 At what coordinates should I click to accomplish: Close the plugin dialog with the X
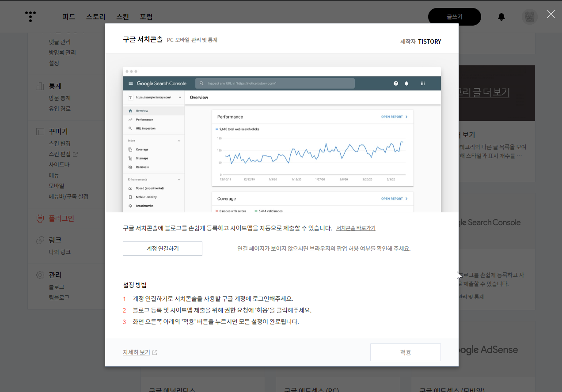point(551,14)
